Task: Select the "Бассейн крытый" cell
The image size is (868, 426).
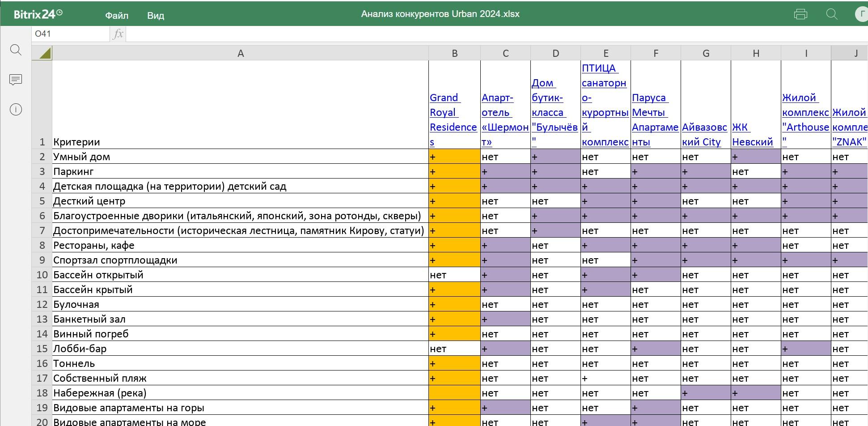Action: [x=241, y=290]
